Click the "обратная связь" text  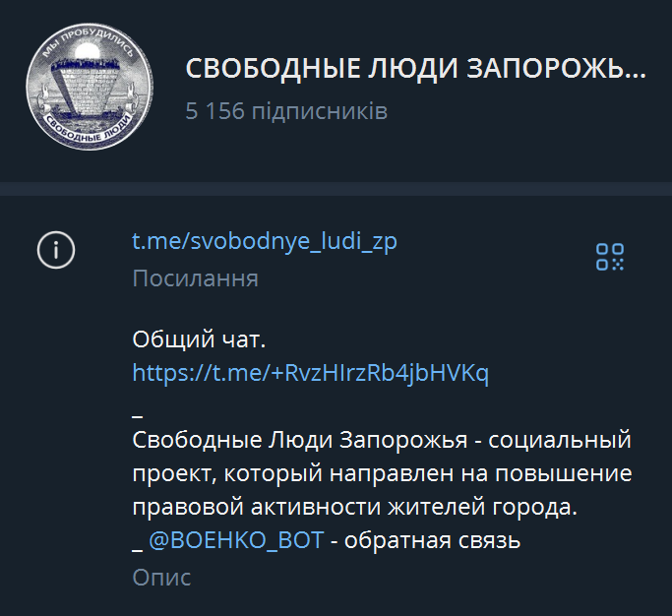coord(432,540)
